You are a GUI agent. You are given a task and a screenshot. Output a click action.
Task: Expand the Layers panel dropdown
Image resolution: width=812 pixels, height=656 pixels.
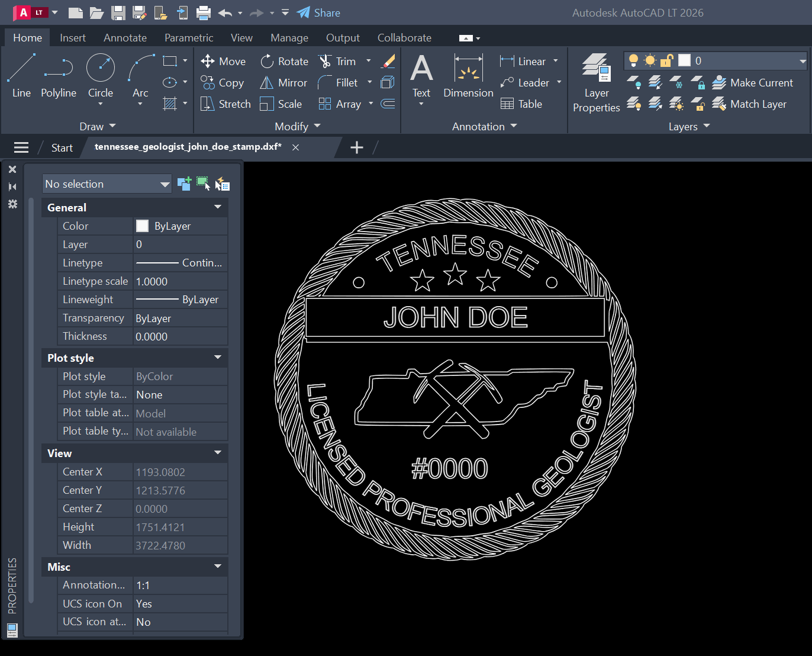tap(689, 126)
